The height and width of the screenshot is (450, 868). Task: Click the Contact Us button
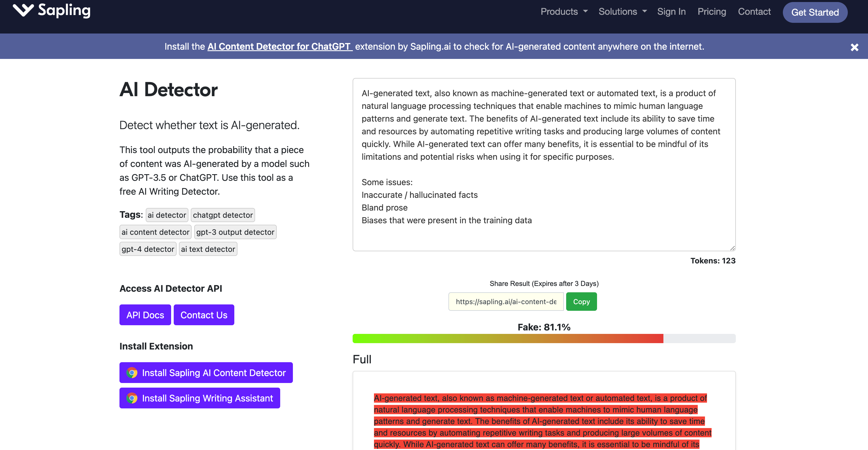pos(203,315)
